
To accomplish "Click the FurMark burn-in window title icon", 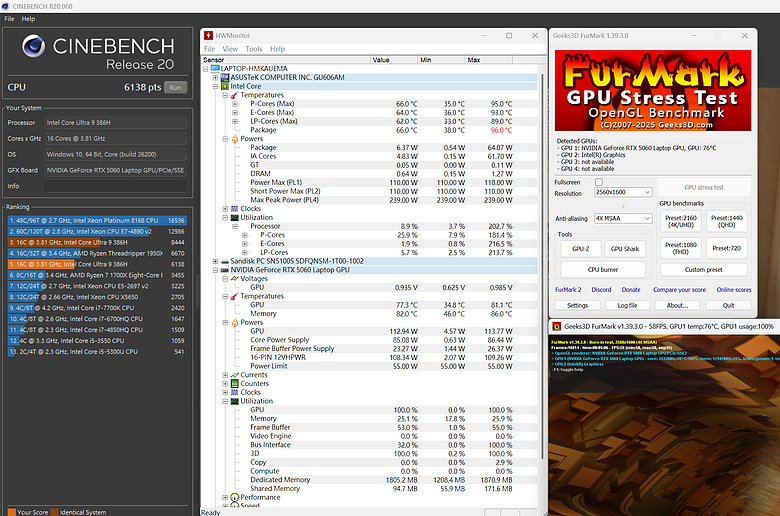I will click(557, 326).
